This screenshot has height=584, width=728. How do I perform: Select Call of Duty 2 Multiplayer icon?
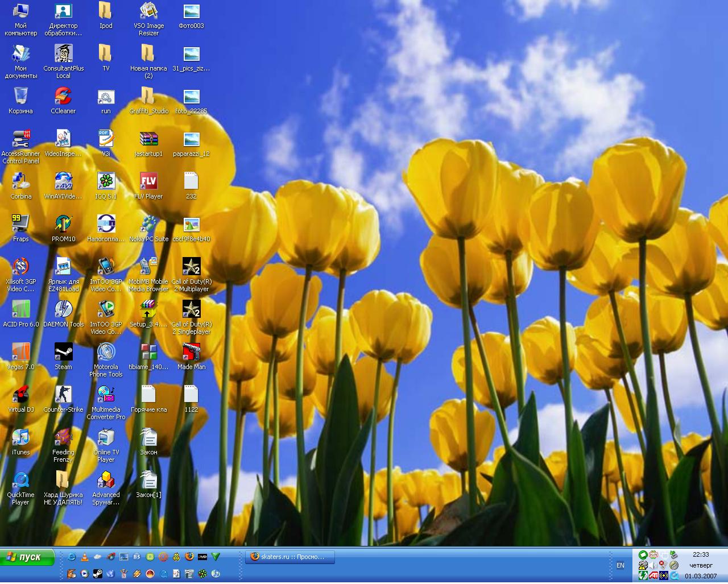pyautogui.click(x=191, y=268)
